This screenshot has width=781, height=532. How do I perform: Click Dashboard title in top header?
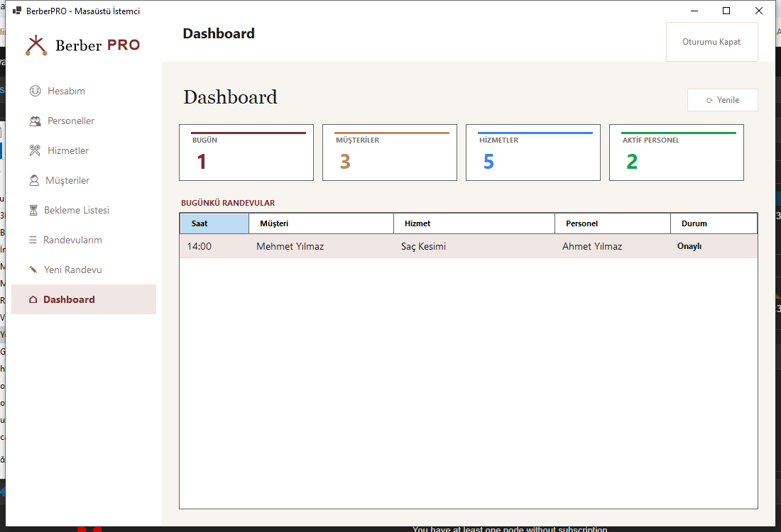coord(219,33)
